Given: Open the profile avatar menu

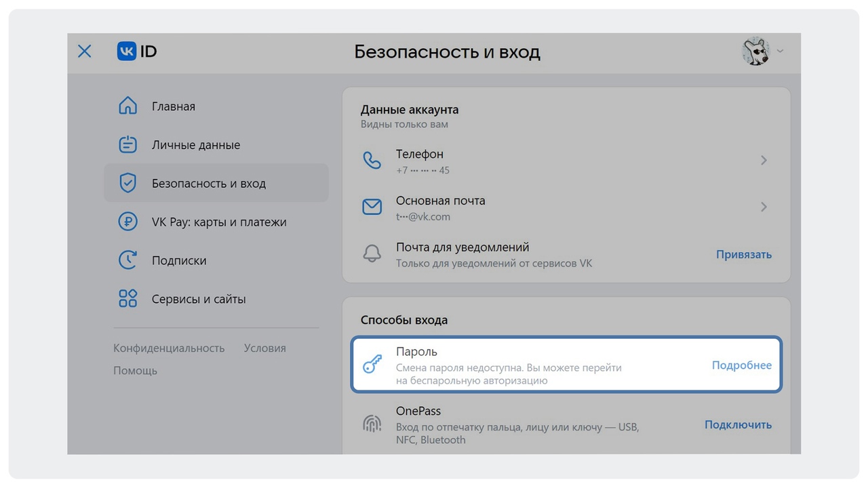Looking at the screenshot, I should pos(755,52).
